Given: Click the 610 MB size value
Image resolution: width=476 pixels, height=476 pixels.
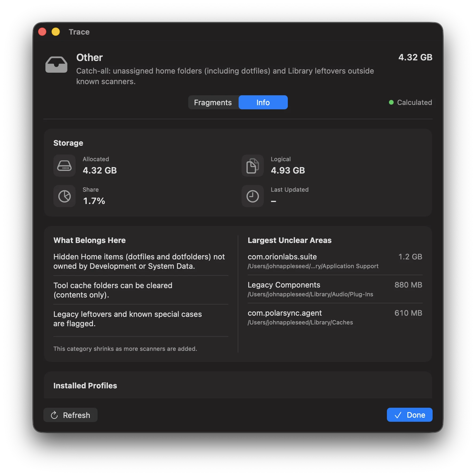Looking at the screenshot, I should click(408, 313).
